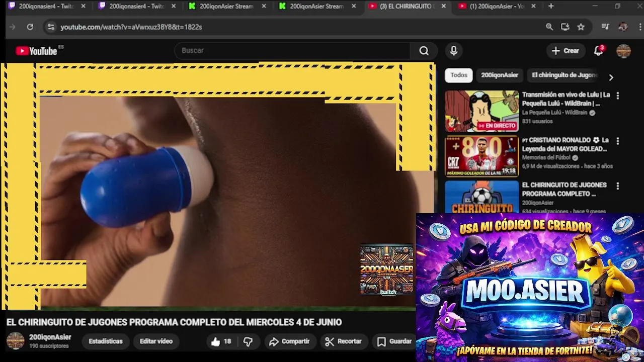Image resolution: width=644 pixels, height=362 pixels.
Task: Select the 'Todos' filter chip
Action: pos(459,75)
